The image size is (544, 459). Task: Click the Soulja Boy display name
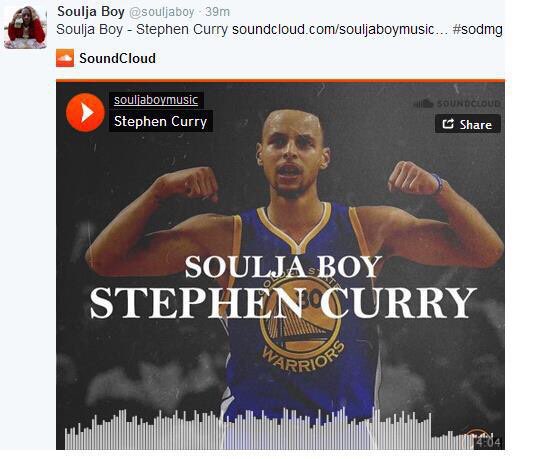(91, 11)
